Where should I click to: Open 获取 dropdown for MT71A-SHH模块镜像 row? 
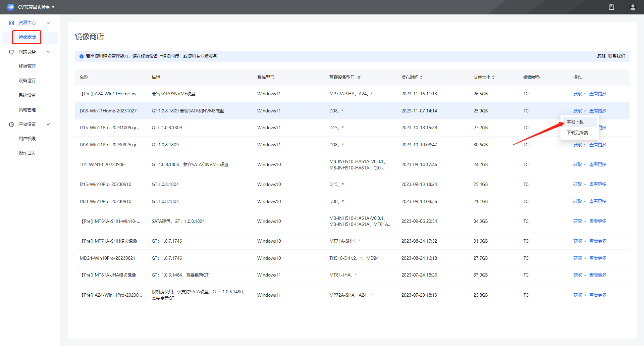click(x=580, y=241)
